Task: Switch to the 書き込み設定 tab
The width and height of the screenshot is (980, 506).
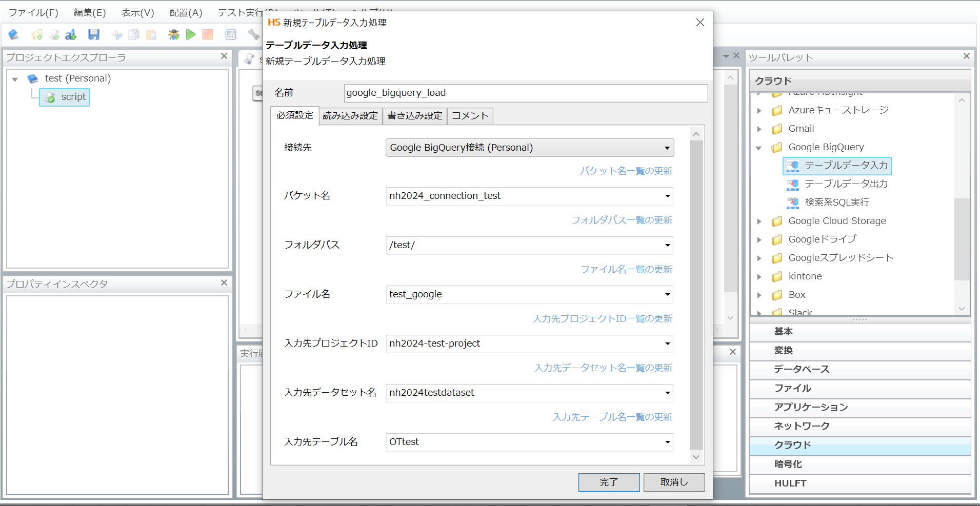Action: [x=415, y=116]
